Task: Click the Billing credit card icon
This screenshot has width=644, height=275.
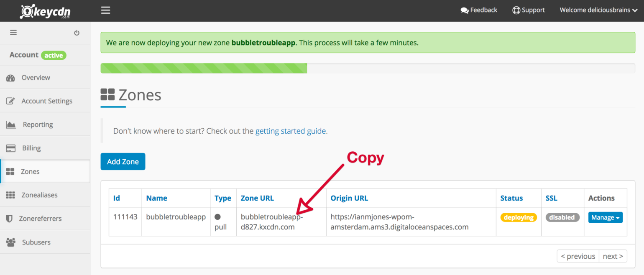Action: click(10, 148)
